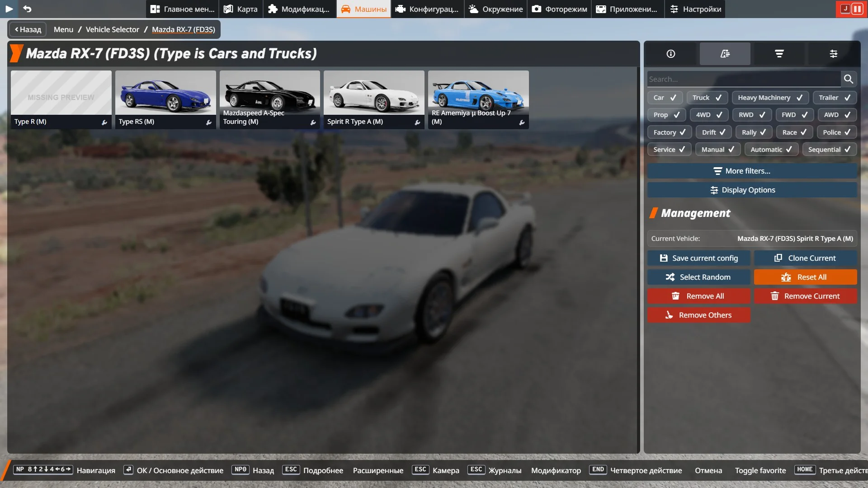The width and height of the screenshot is (868, 488).
Task: Click Clone Current button
Action: click(806, 258)
